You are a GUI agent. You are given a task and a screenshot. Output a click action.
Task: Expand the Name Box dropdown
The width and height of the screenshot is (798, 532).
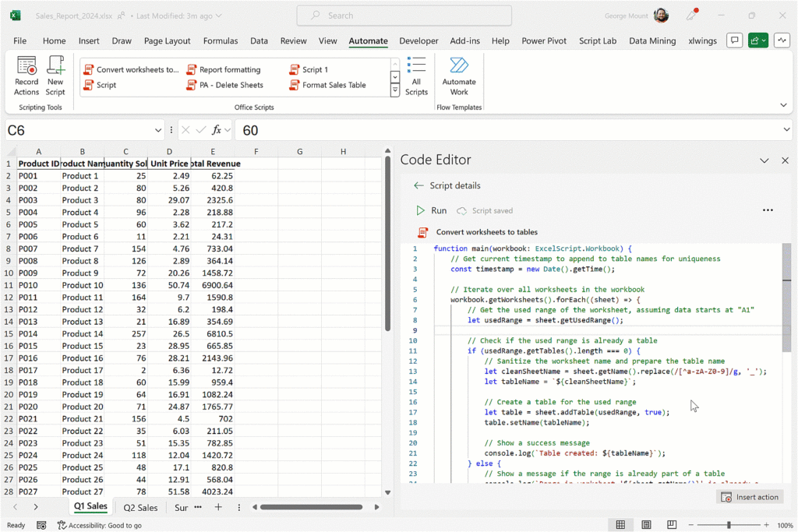pyautogui.click(x=158, y=131)
